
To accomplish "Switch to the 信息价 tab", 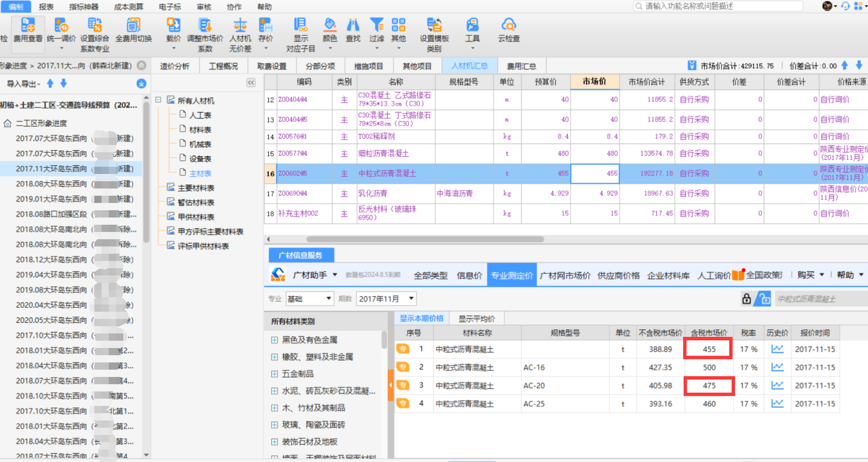I will tap(469, 275).
